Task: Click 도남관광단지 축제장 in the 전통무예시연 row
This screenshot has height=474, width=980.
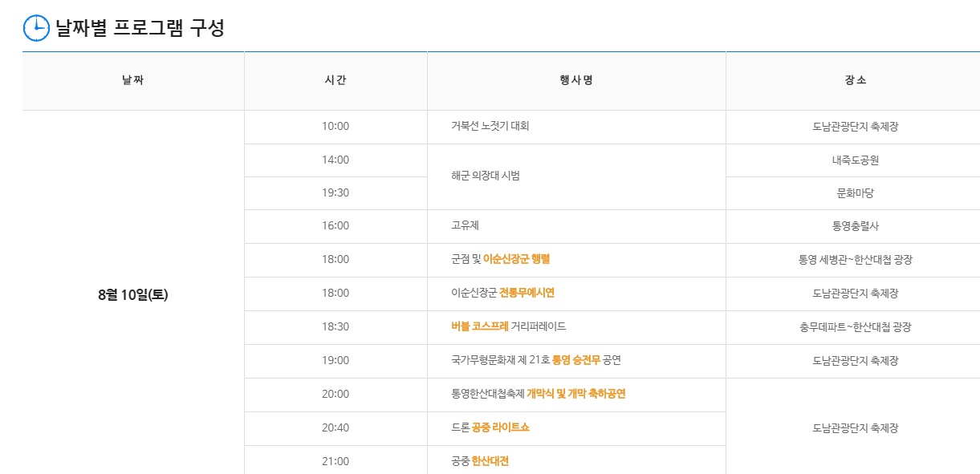Action: (856, 294)
